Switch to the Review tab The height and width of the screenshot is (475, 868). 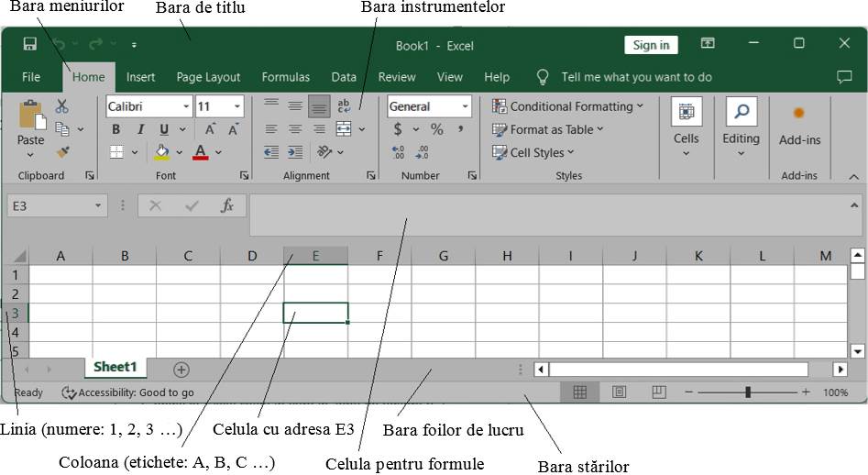point(397,77)
